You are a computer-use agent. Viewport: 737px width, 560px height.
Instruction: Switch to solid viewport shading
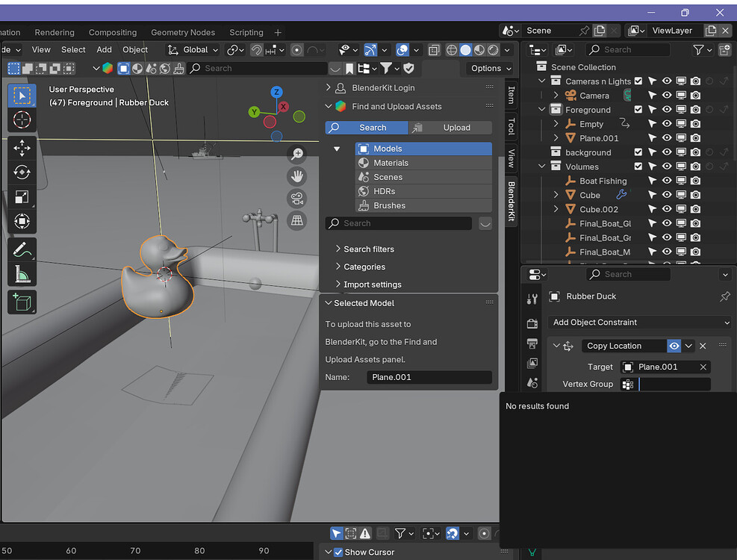[x=465, y=50]
